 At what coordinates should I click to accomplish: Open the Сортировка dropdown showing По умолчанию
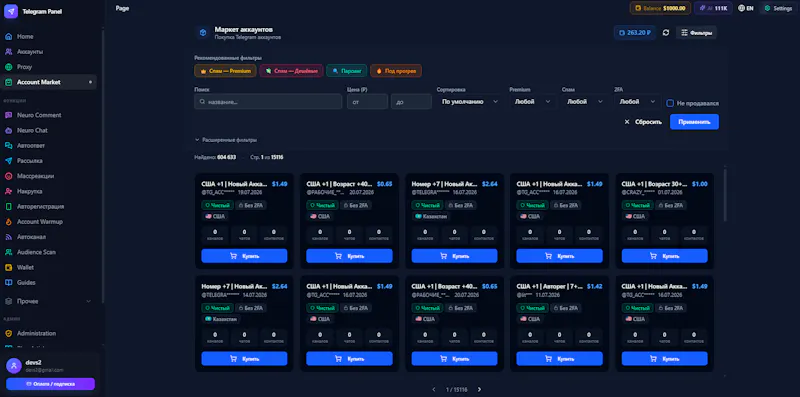pyautogui.click(x=469, y=102)
